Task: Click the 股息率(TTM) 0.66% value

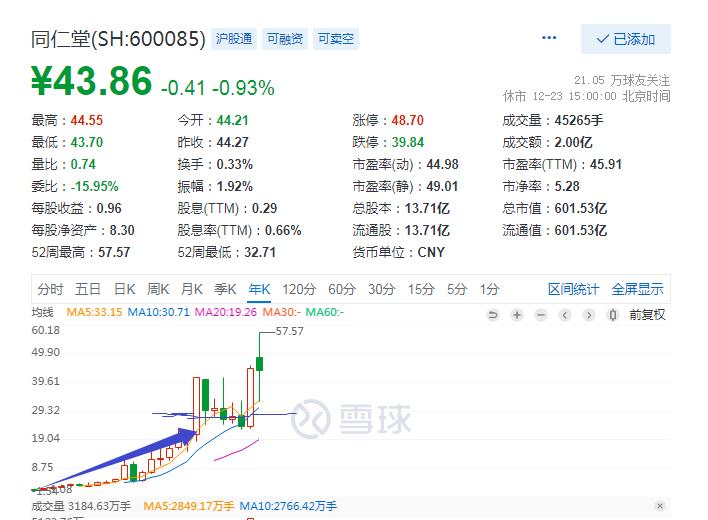Action: tap(283, 230)
